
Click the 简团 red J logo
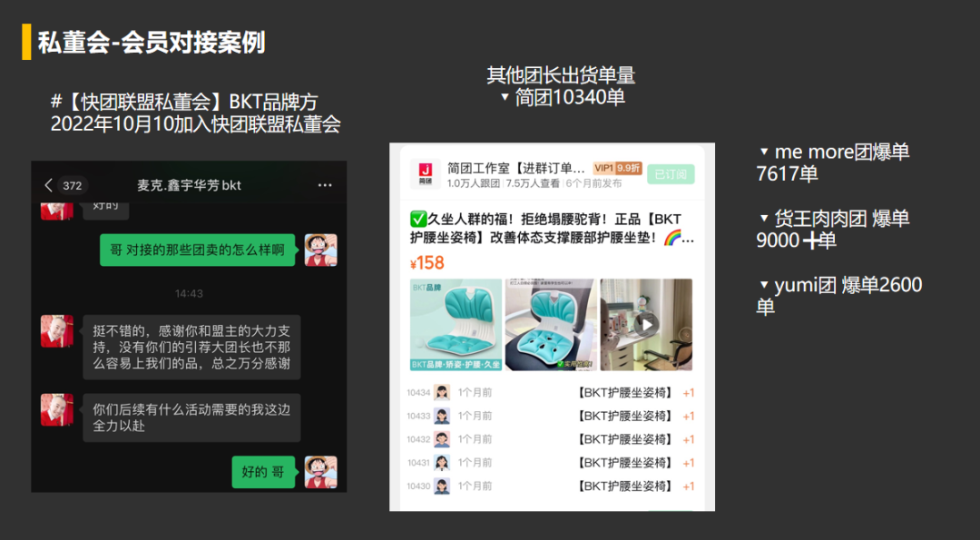(x=425, y=174)
